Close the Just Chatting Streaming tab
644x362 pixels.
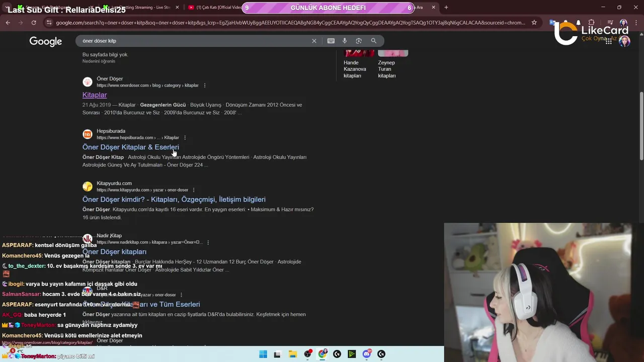[177, 8]
